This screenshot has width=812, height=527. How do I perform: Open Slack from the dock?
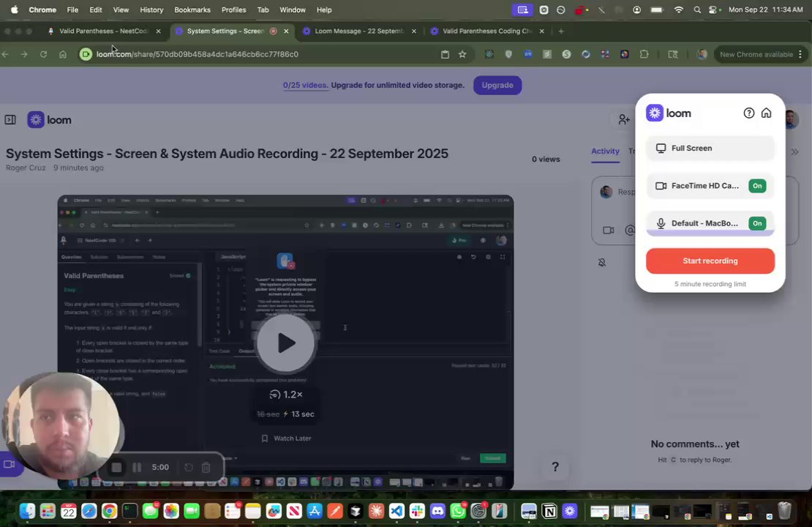(x=417, y=512)
